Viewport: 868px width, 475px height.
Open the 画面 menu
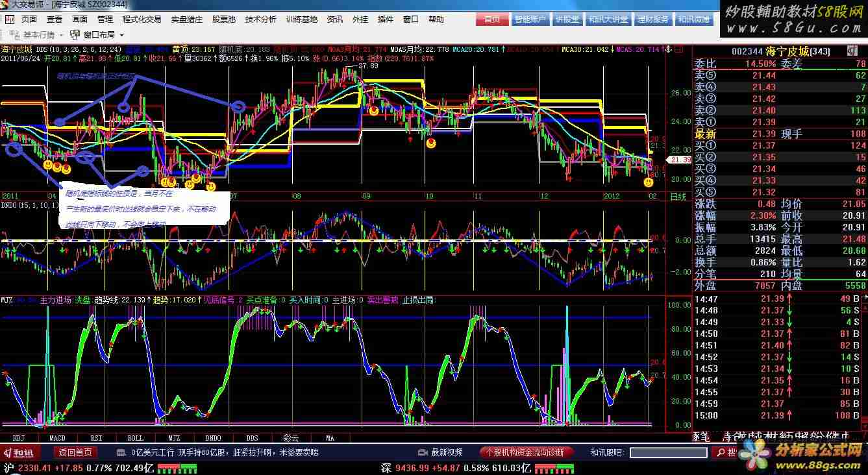80,19
